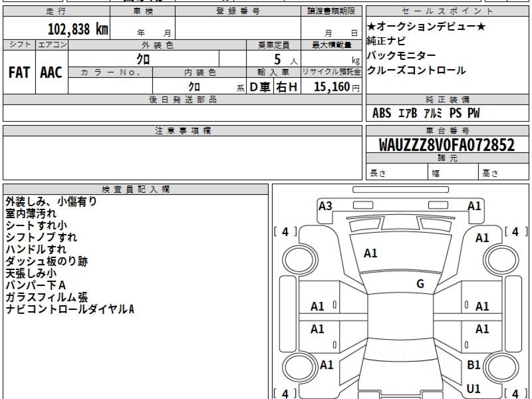Click the A1 mark on the hood
Image resolution: width=532 pixels, height=399 pixels.
point(370,253)
